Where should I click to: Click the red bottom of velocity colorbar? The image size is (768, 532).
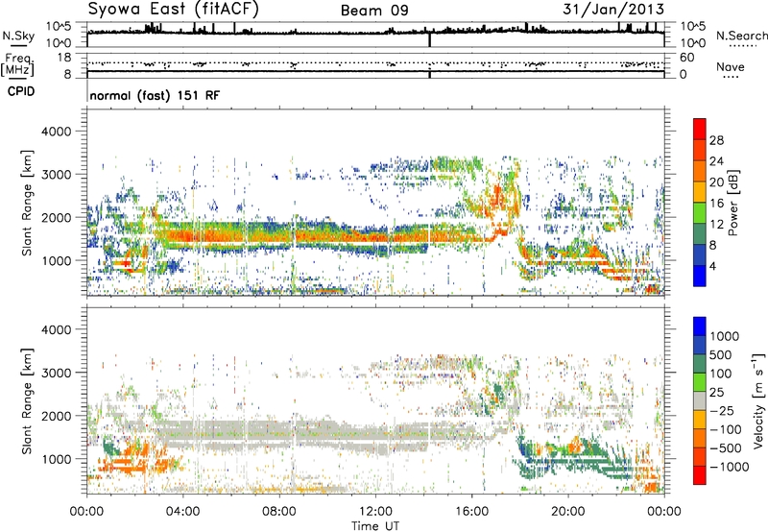[x=700, y=475]
